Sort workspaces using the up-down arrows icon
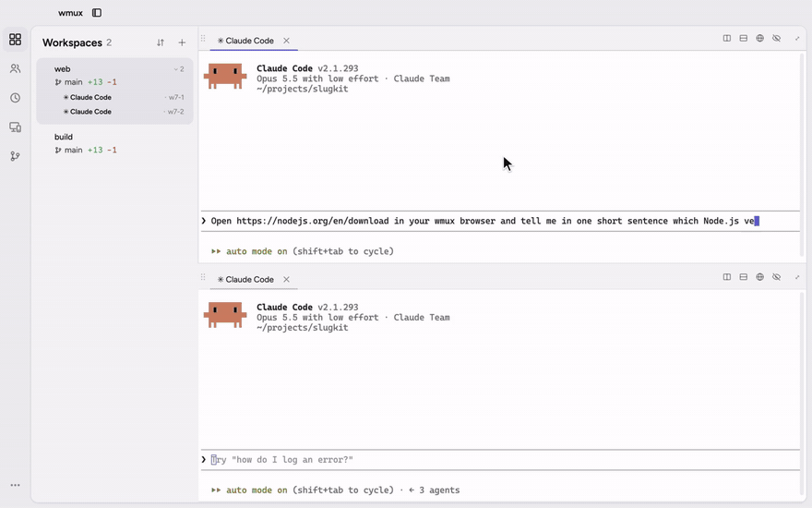The image size is (812, 508). (x=161, y=42)
